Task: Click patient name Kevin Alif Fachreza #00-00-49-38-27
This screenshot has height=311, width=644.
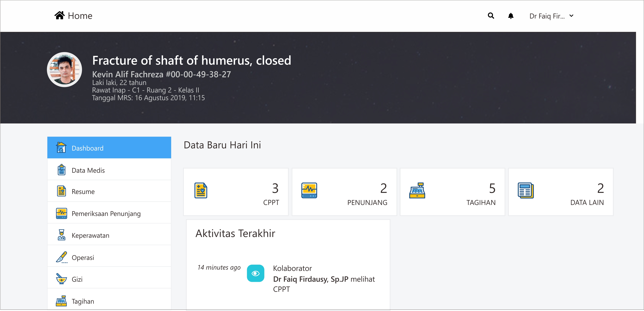Action: coord(161,74)
